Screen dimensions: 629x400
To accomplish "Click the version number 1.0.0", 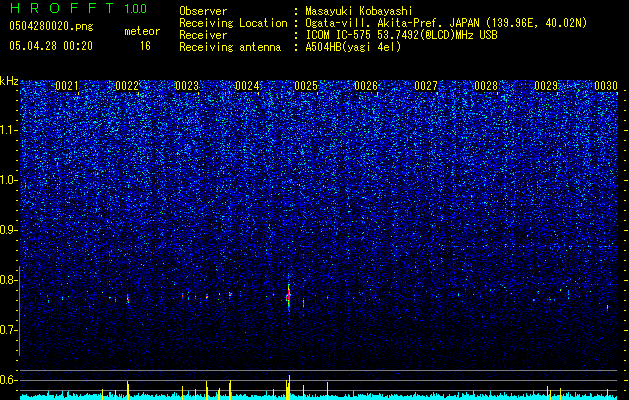I will click(x=136, y=8).
